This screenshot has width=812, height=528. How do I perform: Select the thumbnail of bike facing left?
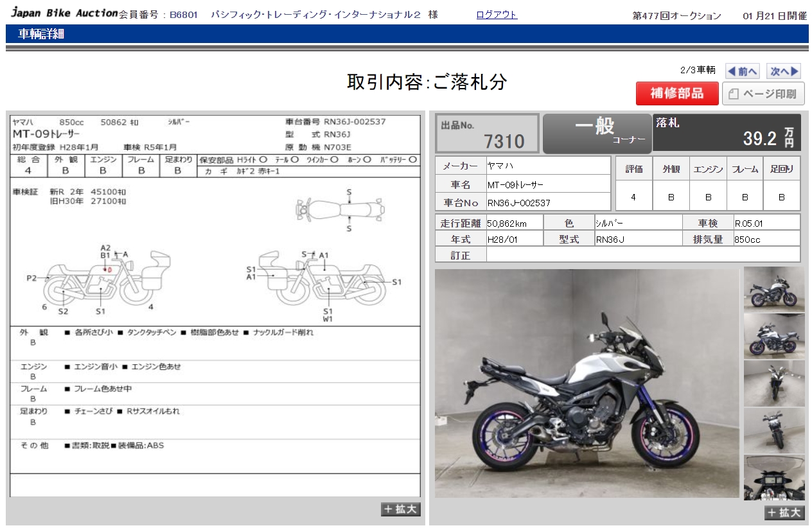(773, 335)
